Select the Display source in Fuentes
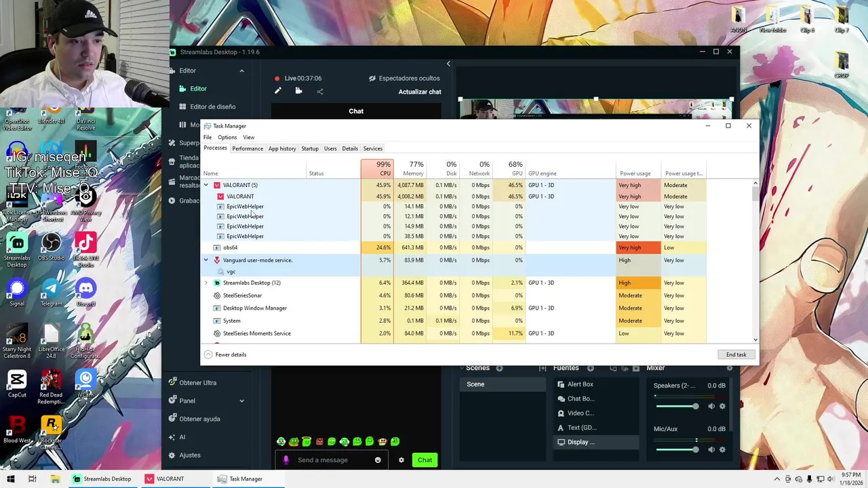This screenshot has height=488, width=868. tap(595, 442)
